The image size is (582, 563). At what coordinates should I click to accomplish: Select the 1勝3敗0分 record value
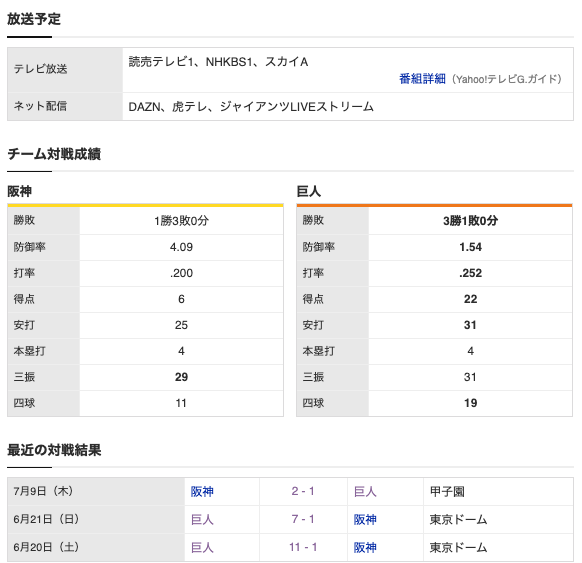[x=182, y=221]
